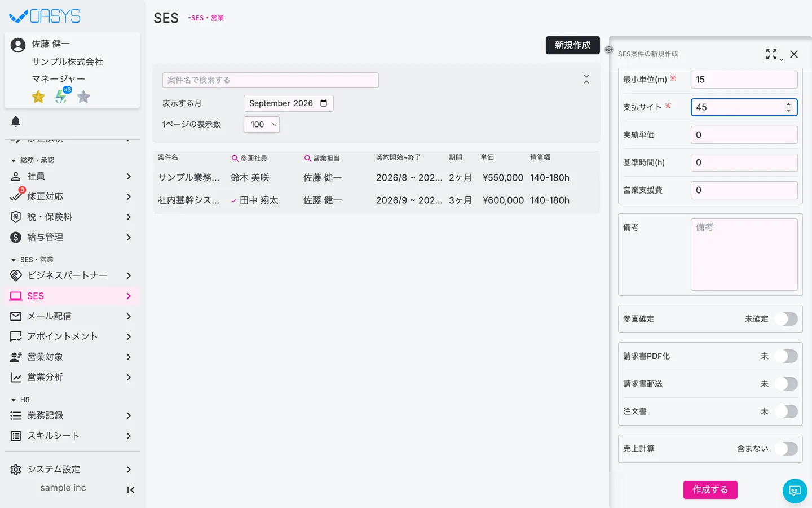This screenshot has width=812, height=508.
Task: Collapse the sidebar with the arrow-bar icon
Action: [131, 490]
